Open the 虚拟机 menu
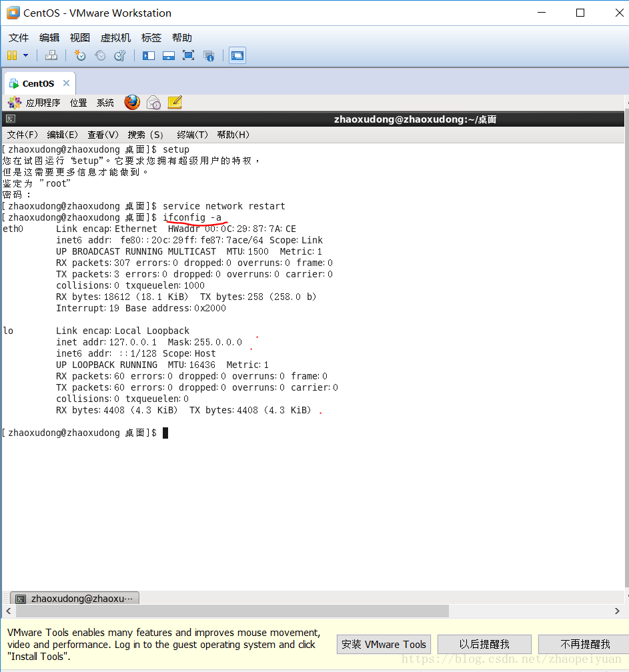Image resolution: width=629 pixels, height=672 pixels. click(x=115, y=38)
